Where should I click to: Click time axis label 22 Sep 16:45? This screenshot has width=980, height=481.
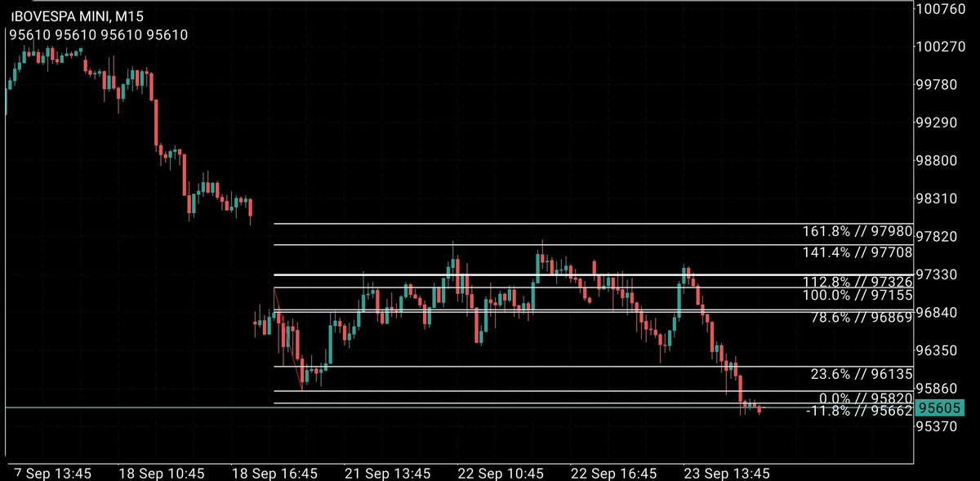(x=615, y=473)
